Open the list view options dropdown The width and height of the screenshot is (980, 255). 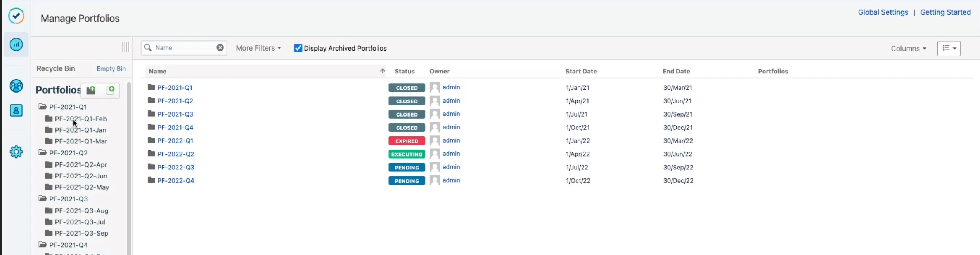point(949,49)
